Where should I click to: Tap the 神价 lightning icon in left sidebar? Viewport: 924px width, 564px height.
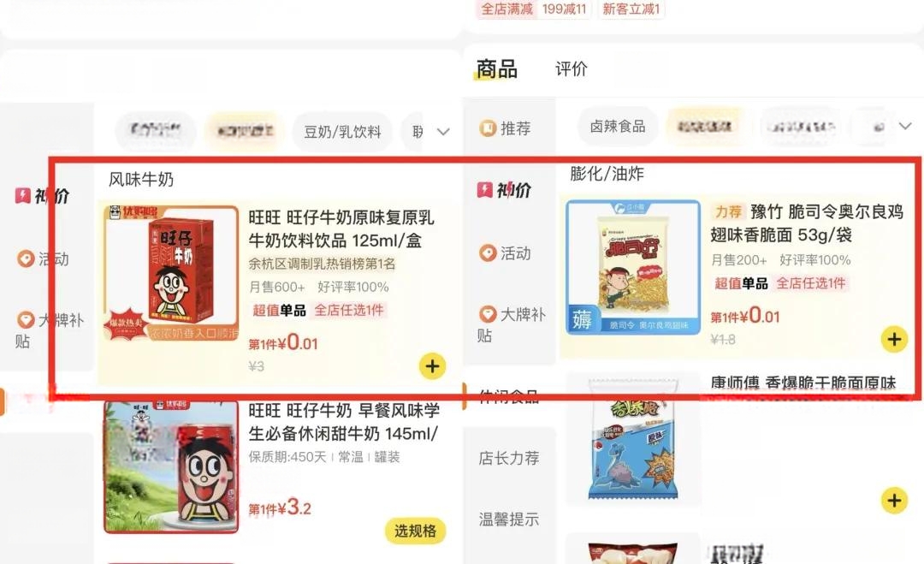point(22,195)
